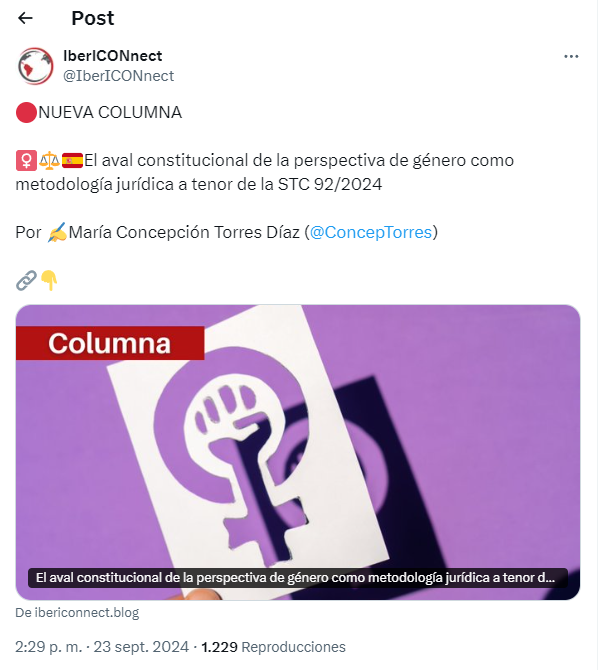Viewport: 606px width, 670px height.
Task: Click the female sign emoji
Action: tap(26, 161)
